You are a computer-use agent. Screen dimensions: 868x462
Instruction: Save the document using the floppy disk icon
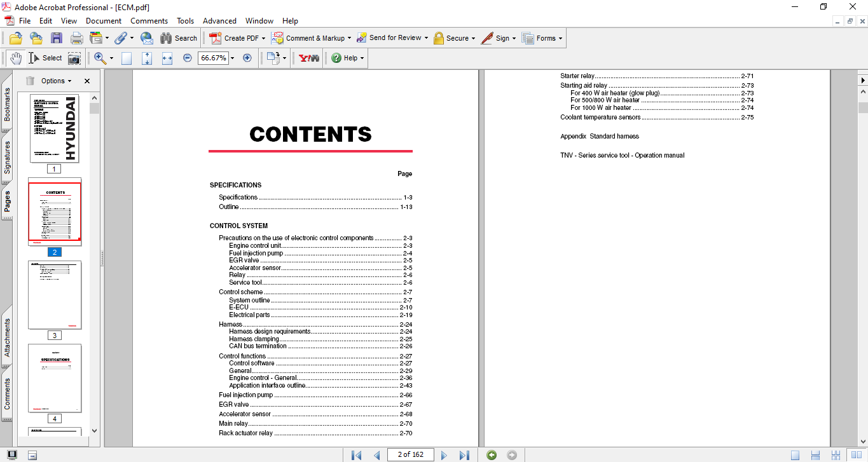coord(57,38)
